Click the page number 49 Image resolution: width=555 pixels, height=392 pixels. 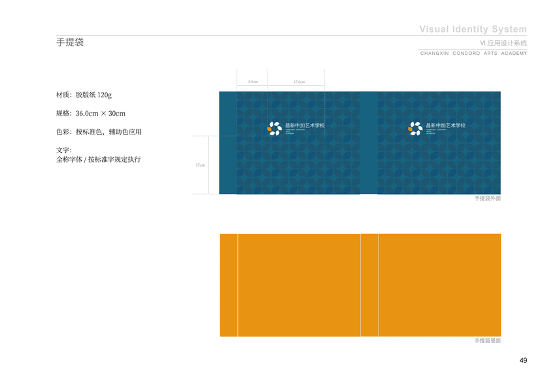tap(523, 360)
